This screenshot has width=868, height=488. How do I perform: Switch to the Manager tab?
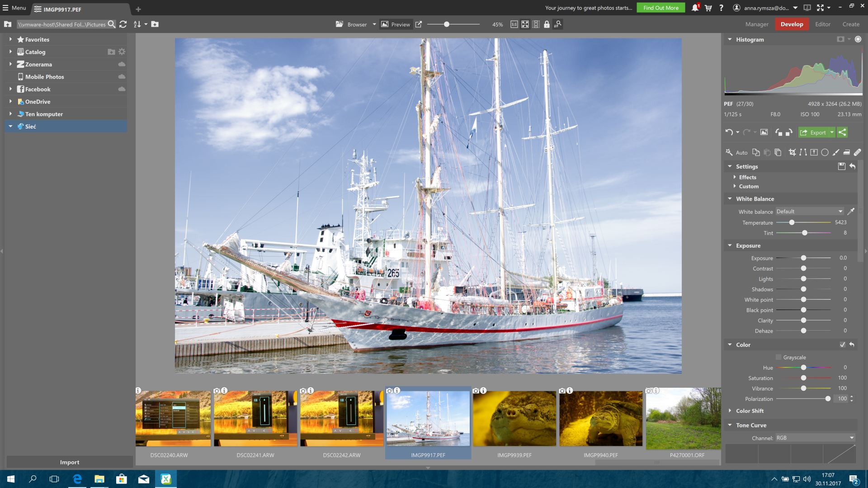coord(757,24)
